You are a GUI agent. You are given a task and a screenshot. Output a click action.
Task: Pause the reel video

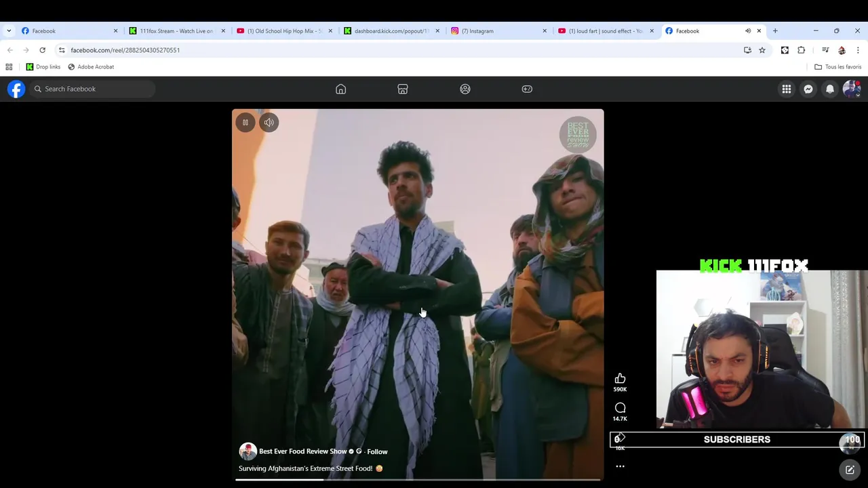pos(245,123)
